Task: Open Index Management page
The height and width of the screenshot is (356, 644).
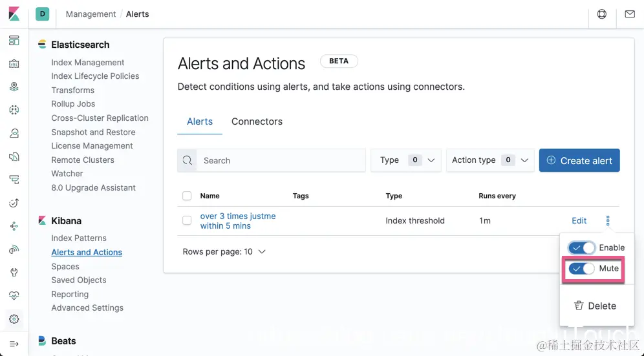Action: point(87,63)
